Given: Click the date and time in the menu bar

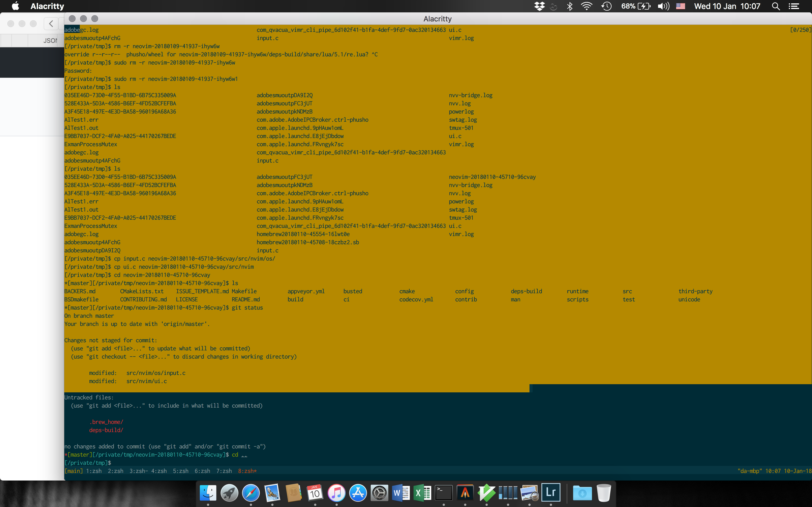Looking at the screenshot, I should [x=727, y=6].
